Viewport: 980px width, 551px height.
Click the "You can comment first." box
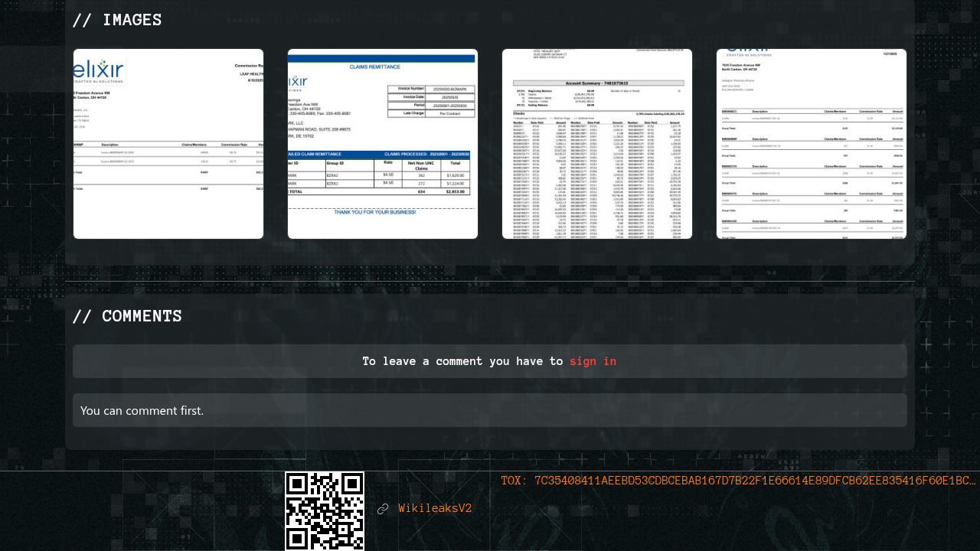point(490,410)
